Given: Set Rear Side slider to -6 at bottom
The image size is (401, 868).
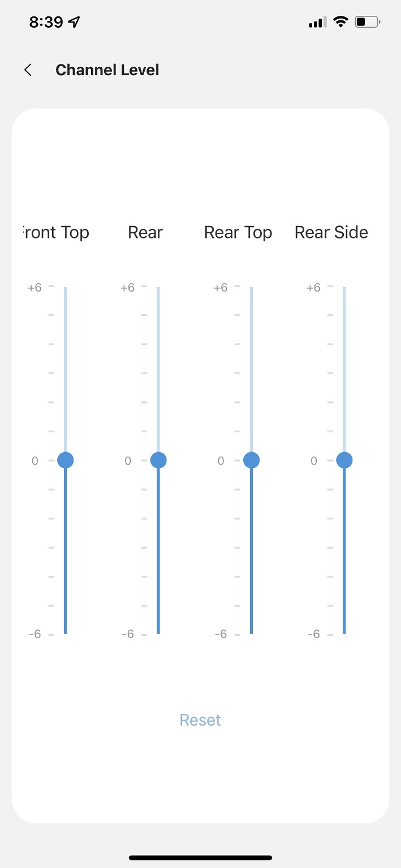Looking at the screenshot, I should tap(344, 633).
